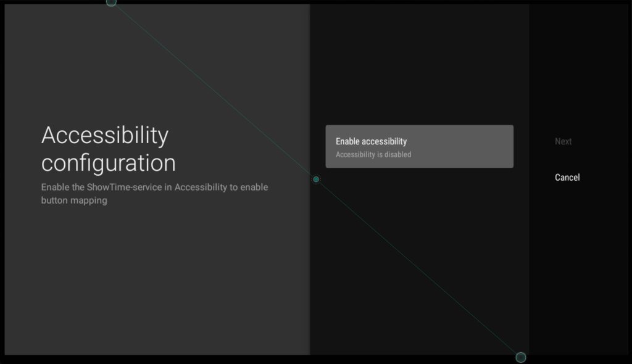Click 'button mapping' in the description

[x=74, y=201]
